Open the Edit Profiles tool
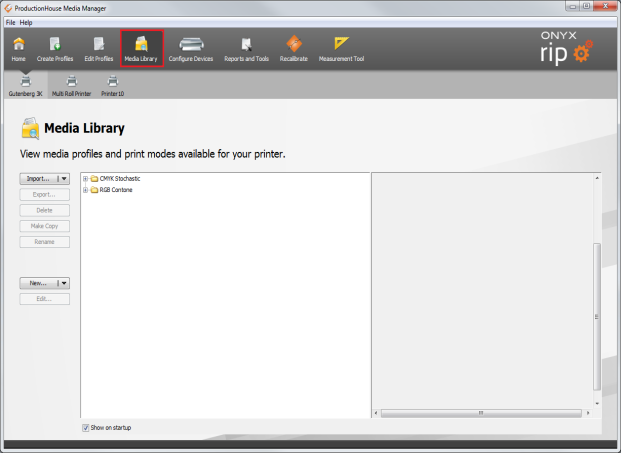 tap(99, 49)
